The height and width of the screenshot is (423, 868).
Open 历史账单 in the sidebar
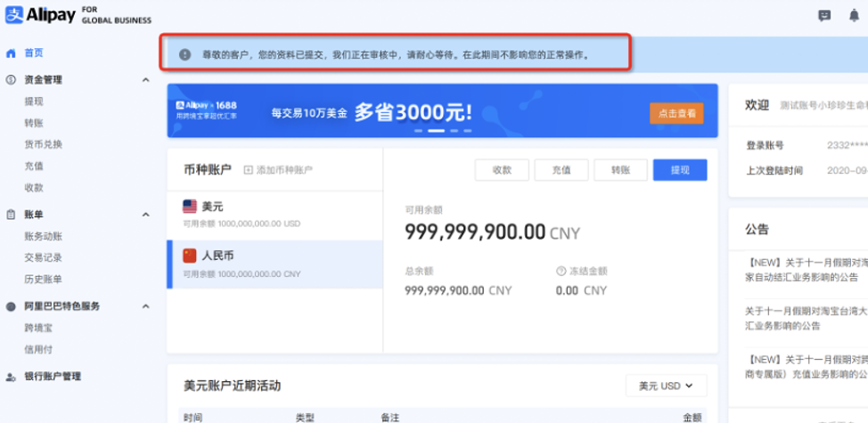click(43, 280)
